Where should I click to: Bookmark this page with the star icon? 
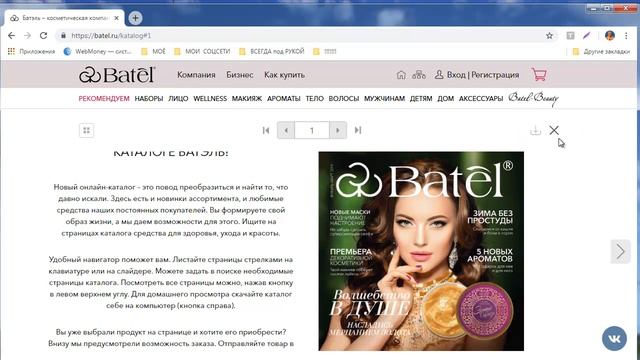(x=549, y=36)
